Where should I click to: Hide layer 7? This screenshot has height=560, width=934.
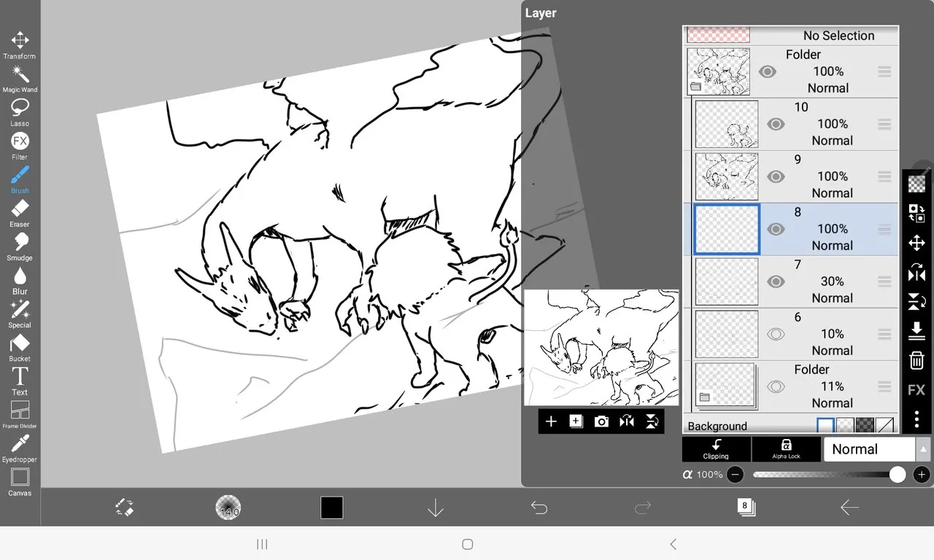pyautogui.click(x=776, y=281)
